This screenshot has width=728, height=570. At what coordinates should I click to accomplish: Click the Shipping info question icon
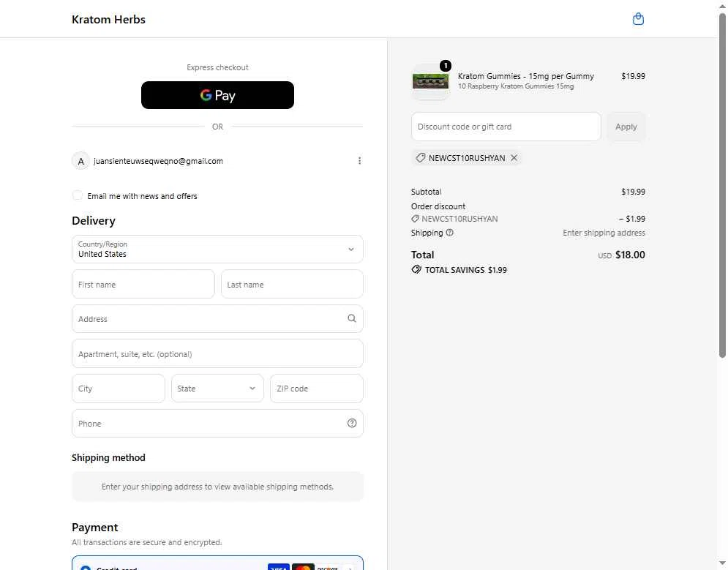coord(449,233)
